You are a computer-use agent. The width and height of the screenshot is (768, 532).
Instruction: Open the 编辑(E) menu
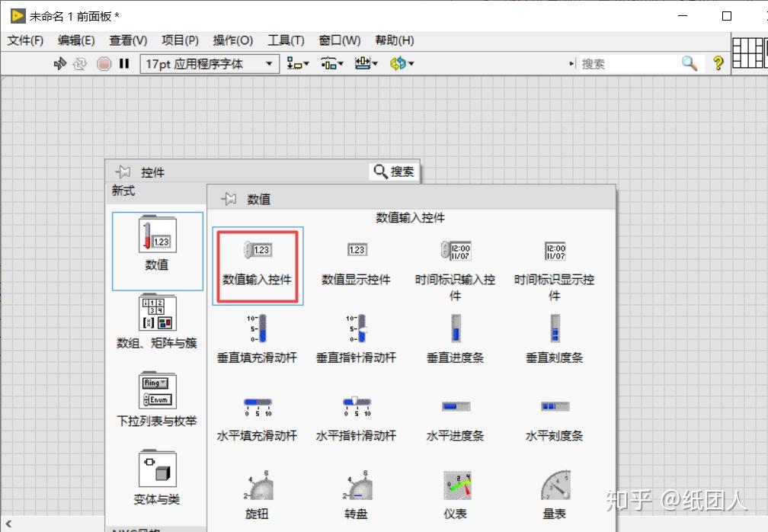[x=76, y=40]
